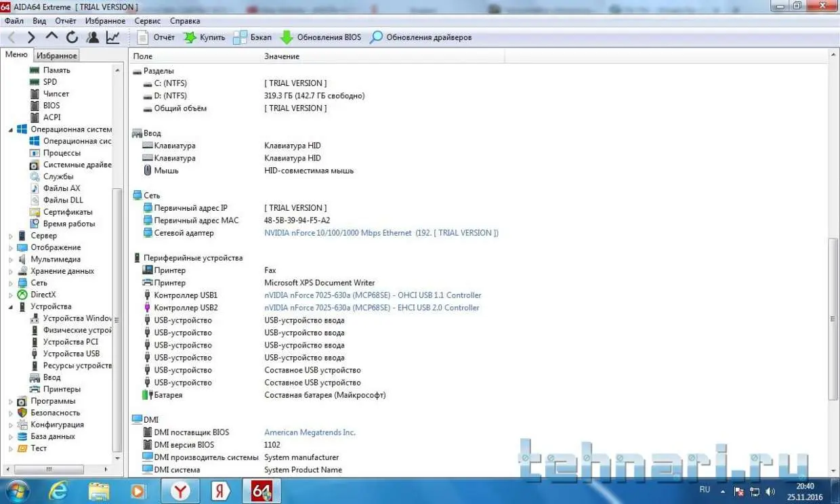The width and height of the screenshot is (840, 504).
Task: Expand the Хранение данных tree node
Action: pyautogui.click(x=11, y=272)
